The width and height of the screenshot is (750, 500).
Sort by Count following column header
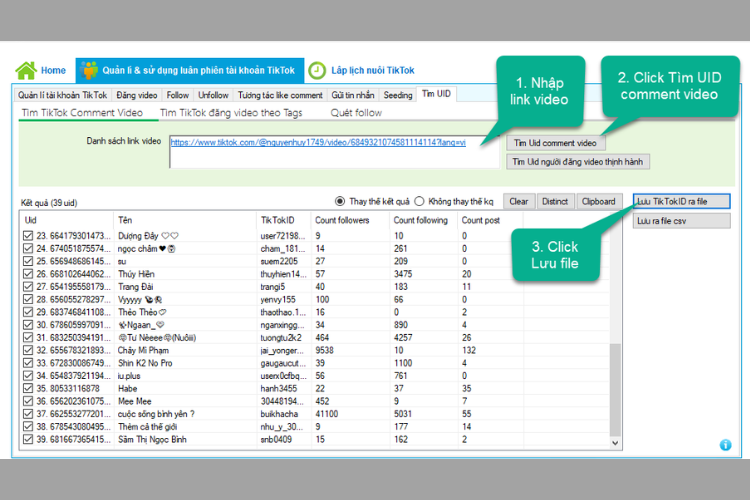click(424, 220)
